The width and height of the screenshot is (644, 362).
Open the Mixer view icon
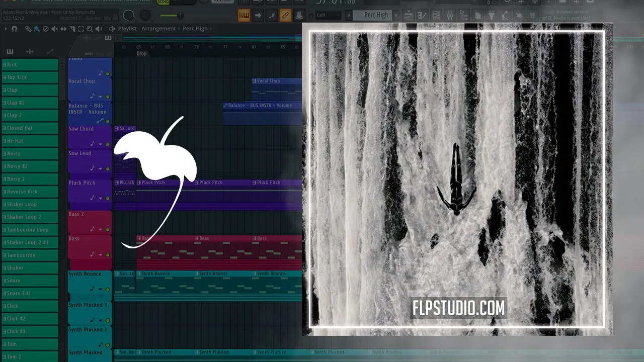(x=449, y=16)
